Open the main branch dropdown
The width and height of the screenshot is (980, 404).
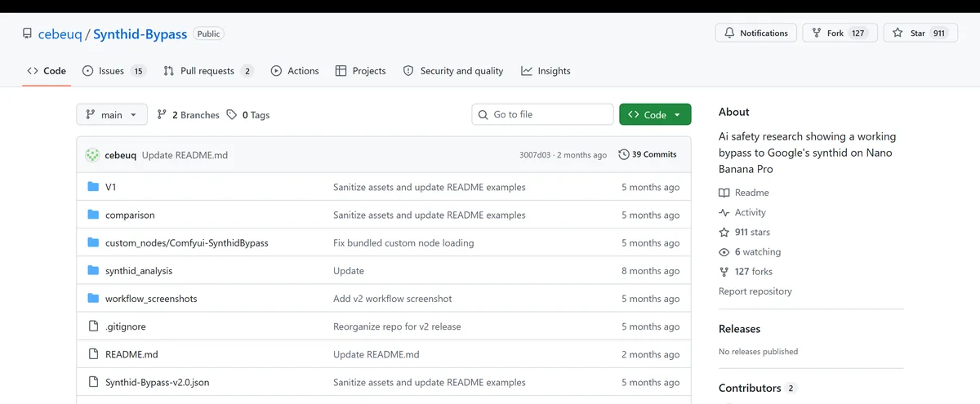tap(112, 115)
